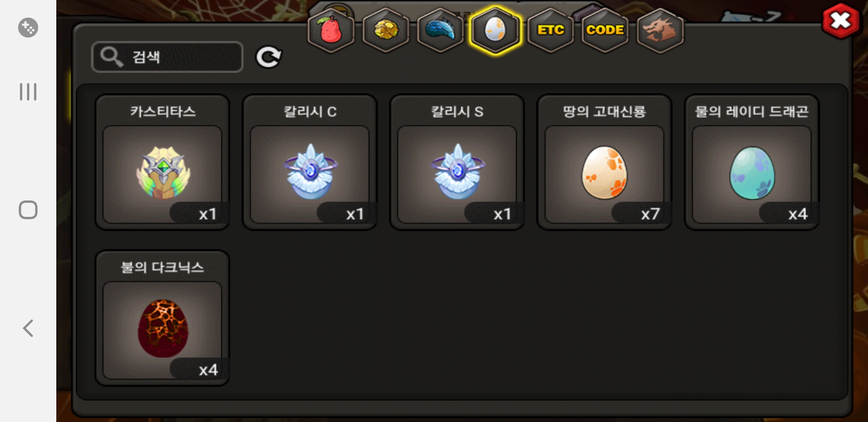Click the refresh arrow icon
Image resolution: width=868 pixels, height=422 pixels.
269,57
